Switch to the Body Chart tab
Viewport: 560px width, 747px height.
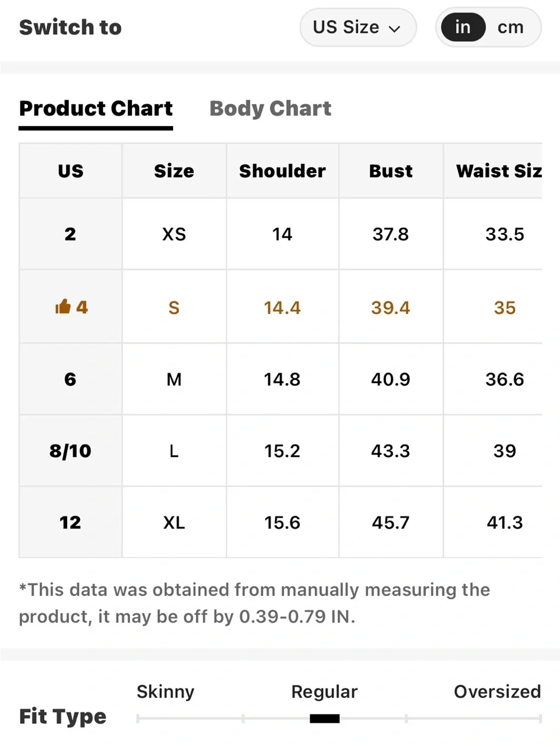pyautogui.click(x=270, y=108)
